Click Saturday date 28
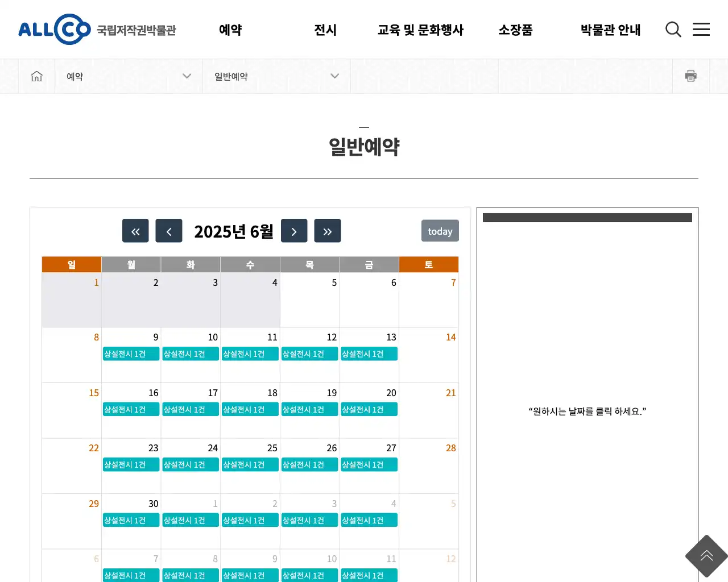Viewport: 728px width, 582px height. click(x=451, y=448)
